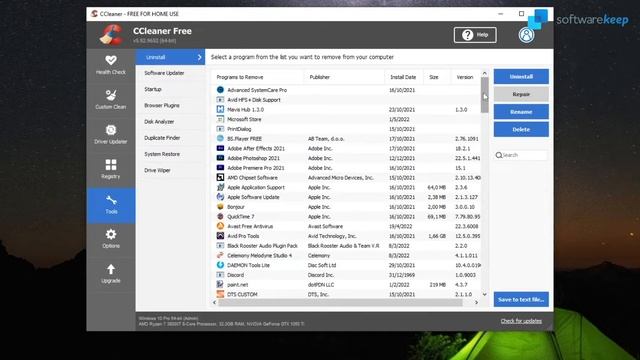Sort list by Size column
The height and width of the screenshot is (360, 640).
pos(437,77)
